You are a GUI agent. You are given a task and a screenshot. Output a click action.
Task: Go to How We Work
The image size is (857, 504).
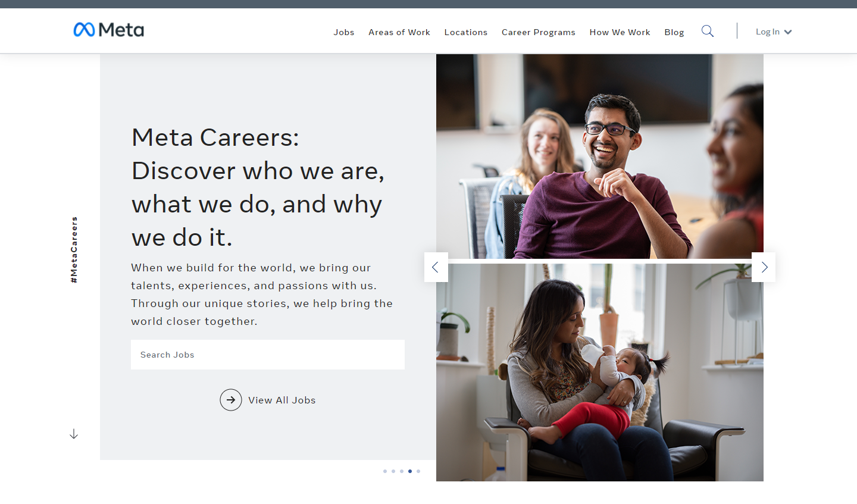point(620,32)
